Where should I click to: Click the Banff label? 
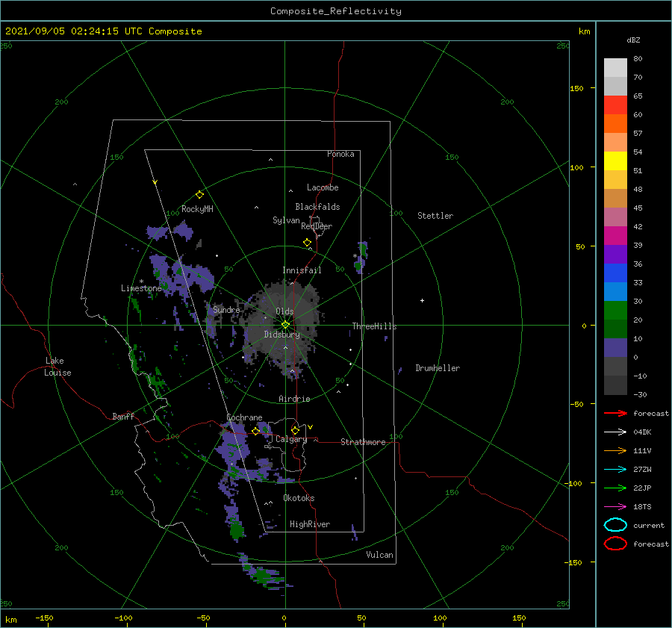click(123, 416)
